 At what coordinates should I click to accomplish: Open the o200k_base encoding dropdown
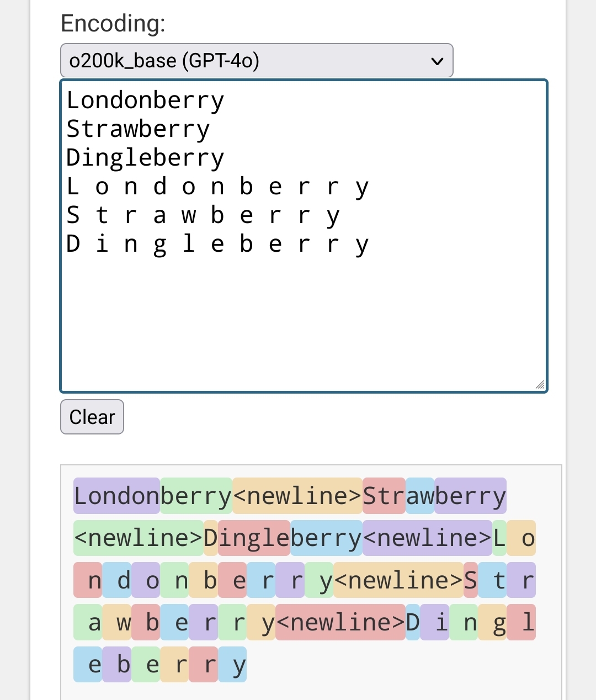257,60
